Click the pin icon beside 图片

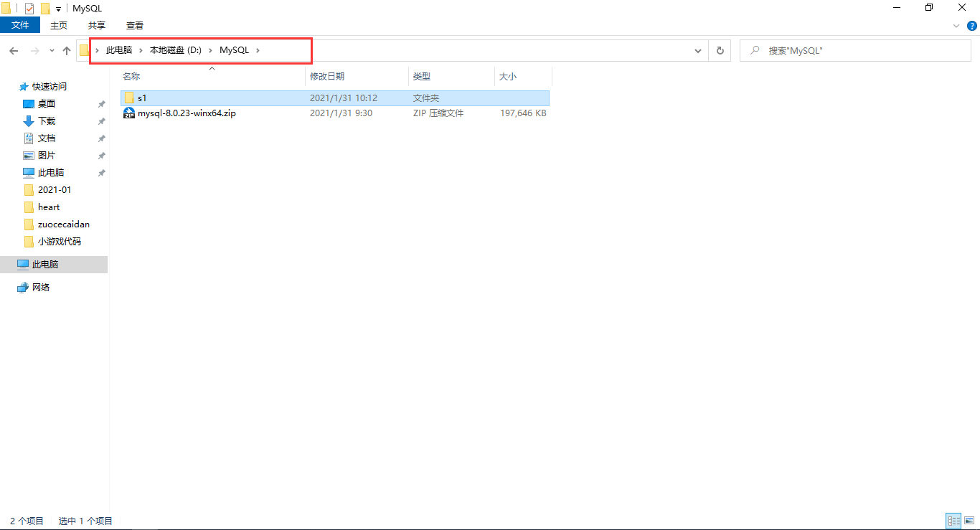[102, 156]
